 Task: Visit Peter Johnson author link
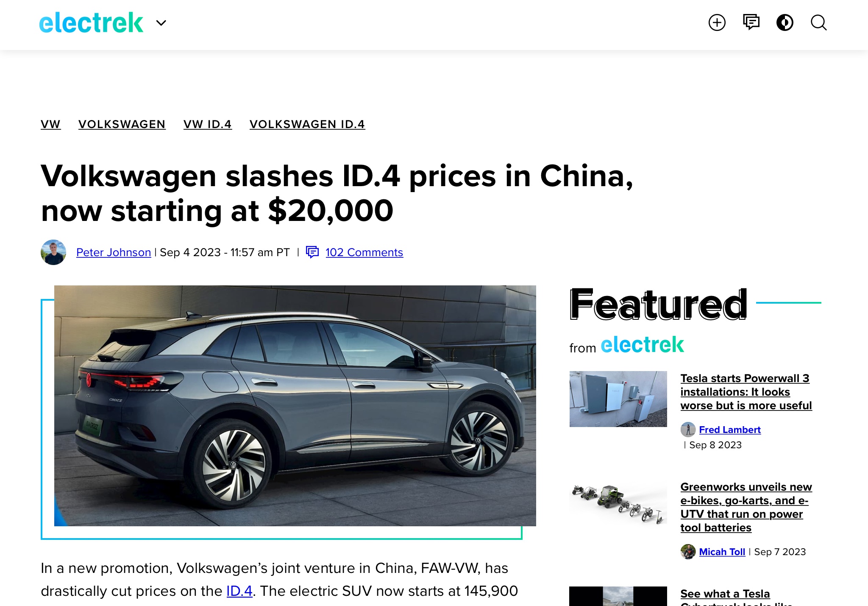114,252
